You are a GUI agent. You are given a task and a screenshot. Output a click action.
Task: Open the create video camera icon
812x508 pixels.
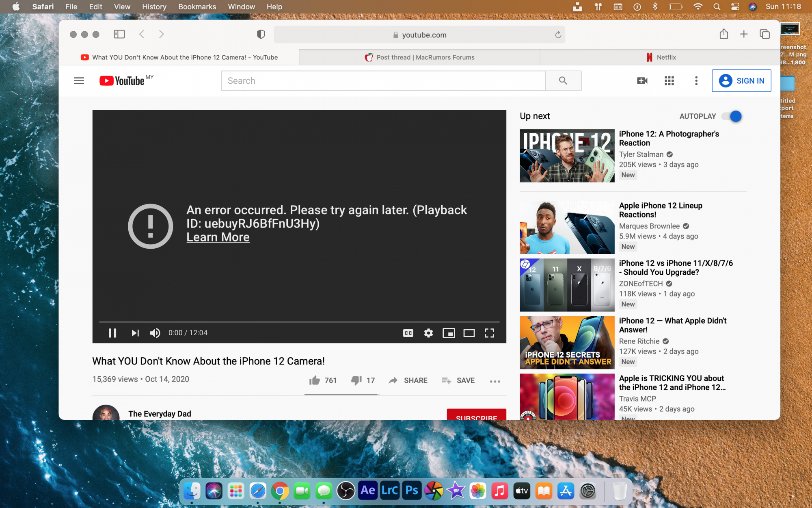(x=642, y=81)
